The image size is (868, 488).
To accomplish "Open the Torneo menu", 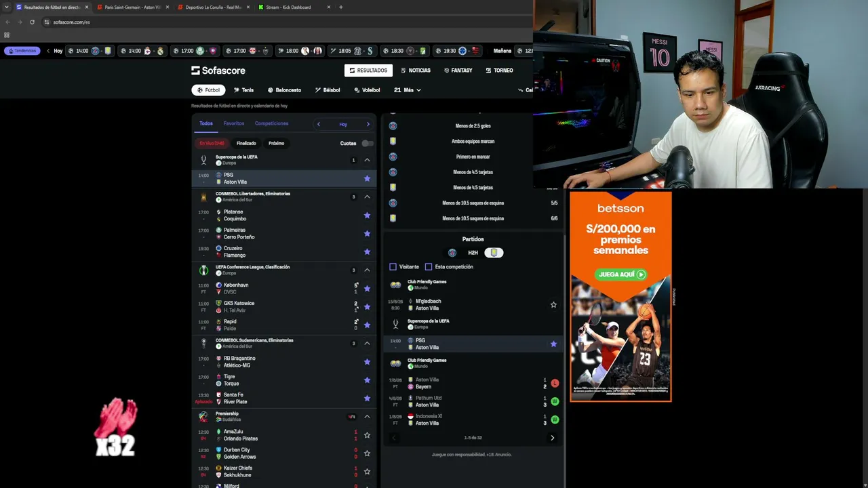I will [x=499, y=70].
